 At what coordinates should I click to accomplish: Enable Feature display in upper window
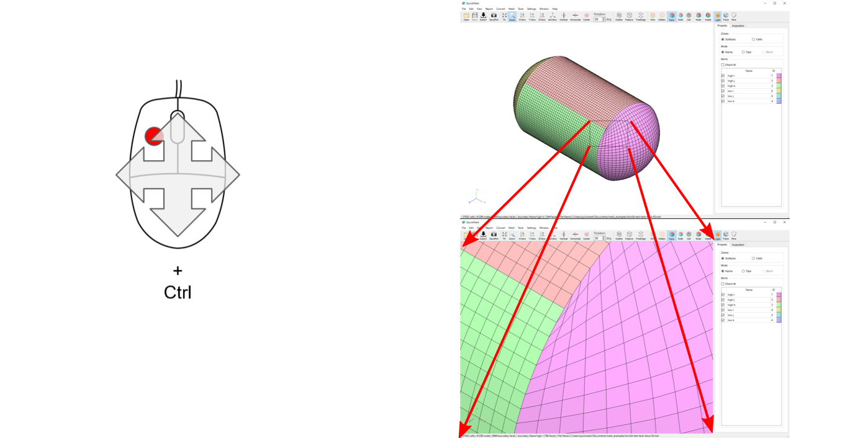(x=630, y=16)
